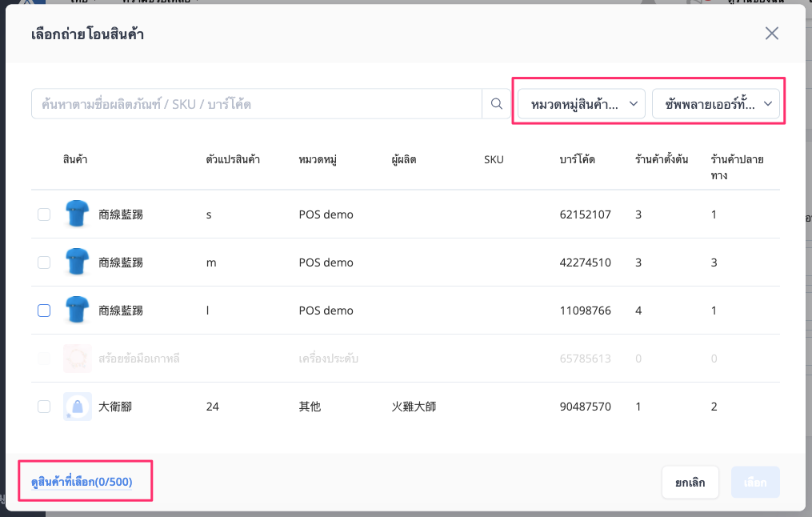
Task: Check the box for the size l product
Action: (44, 311)
